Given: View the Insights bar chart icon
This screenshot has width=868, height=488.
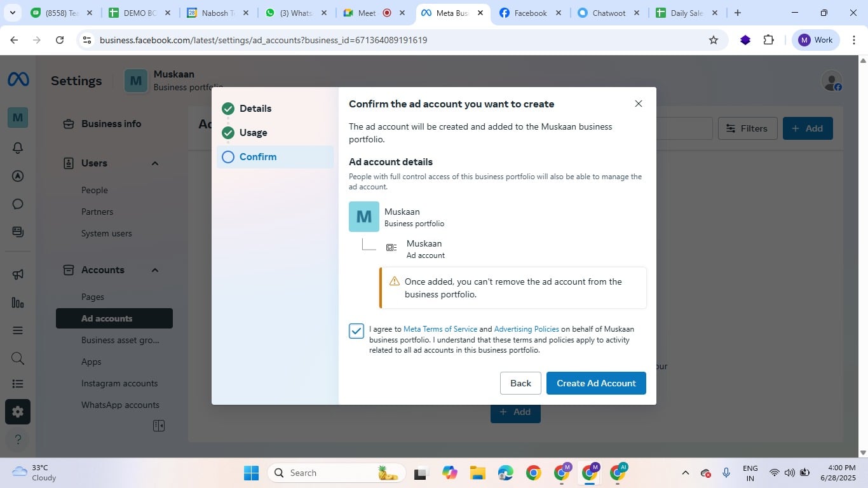Looking at the screenshot, I should coord(17,303).
